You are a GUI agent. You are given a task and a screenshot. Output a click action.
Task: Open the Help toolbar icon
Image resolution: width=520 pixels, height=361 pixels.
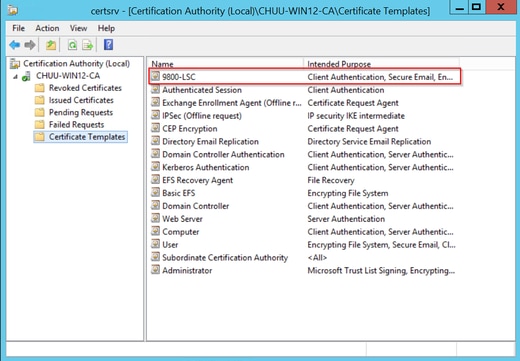pos(108,45)
